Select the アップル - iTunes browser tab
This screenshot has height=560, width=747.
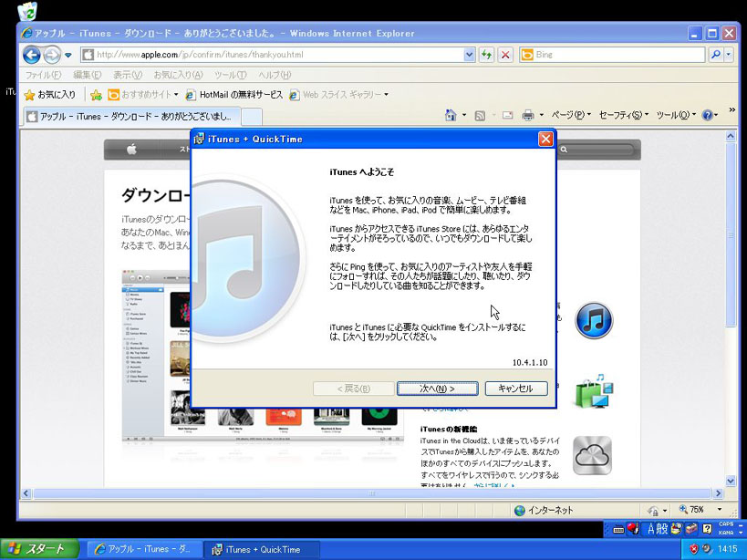(x=131, y=116)
